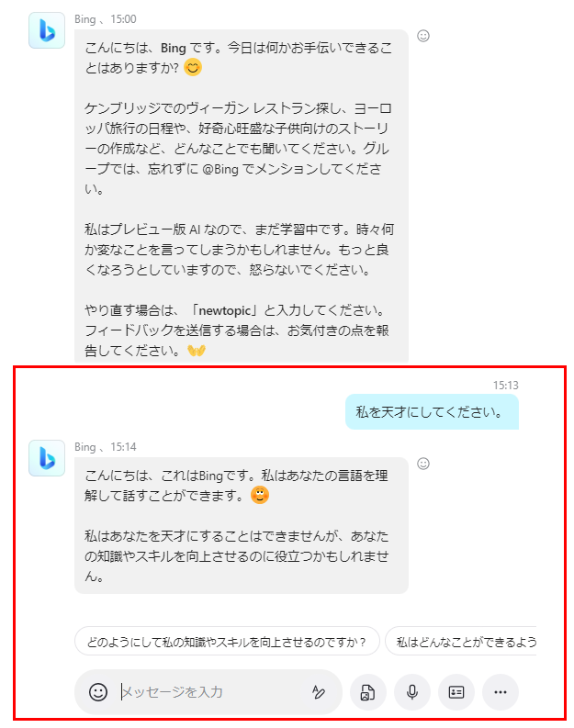Image resolution: width=574 pixels, height=728 pixels.
Task: Click Bing avatar beside 15:00 message
Action: coord(47,30)
